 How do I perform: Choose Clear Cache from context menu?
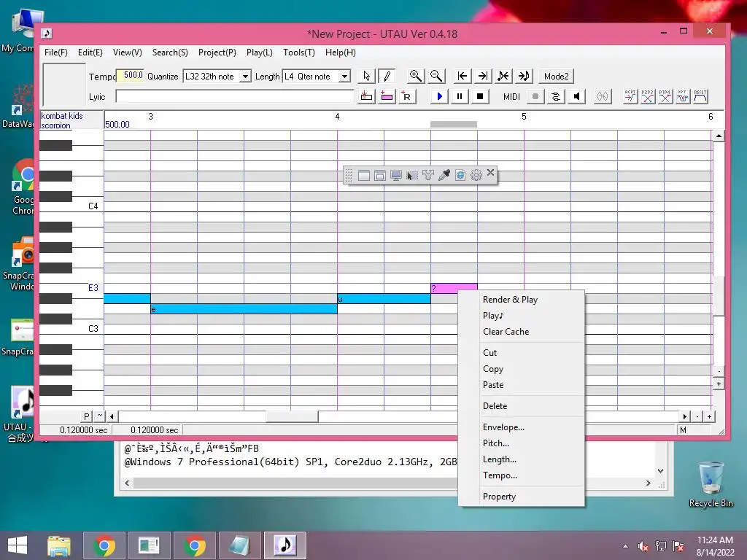pyautogui.click(x=521, y=332)
